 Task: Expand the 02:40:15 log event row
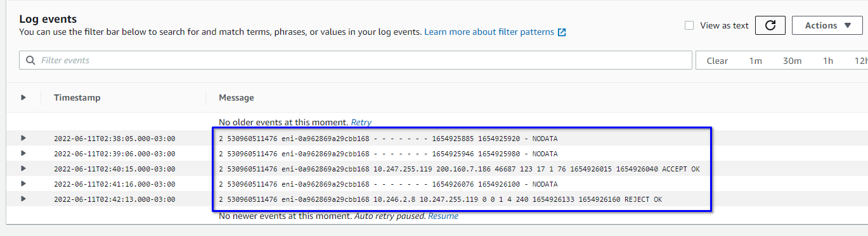coord(23,168)
